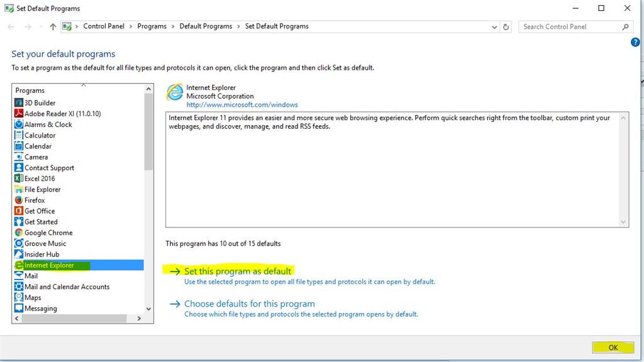Select the Google Chrome icon in Programs list

(19, 233)
